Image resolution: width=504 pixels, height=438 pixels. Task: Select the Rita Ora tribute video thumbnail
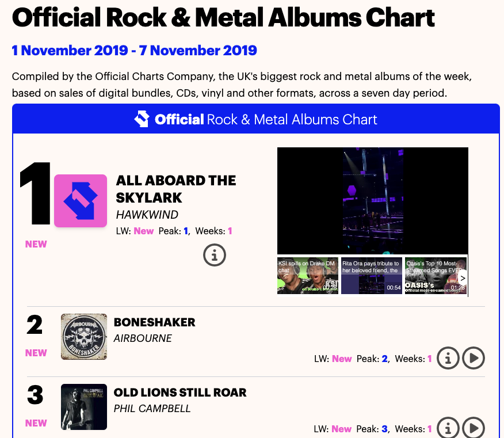tap(371, 276)
